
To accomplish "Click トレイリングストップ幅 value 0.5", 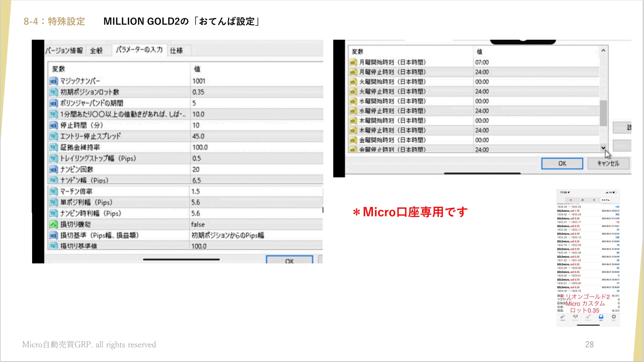I will [197, 158].
